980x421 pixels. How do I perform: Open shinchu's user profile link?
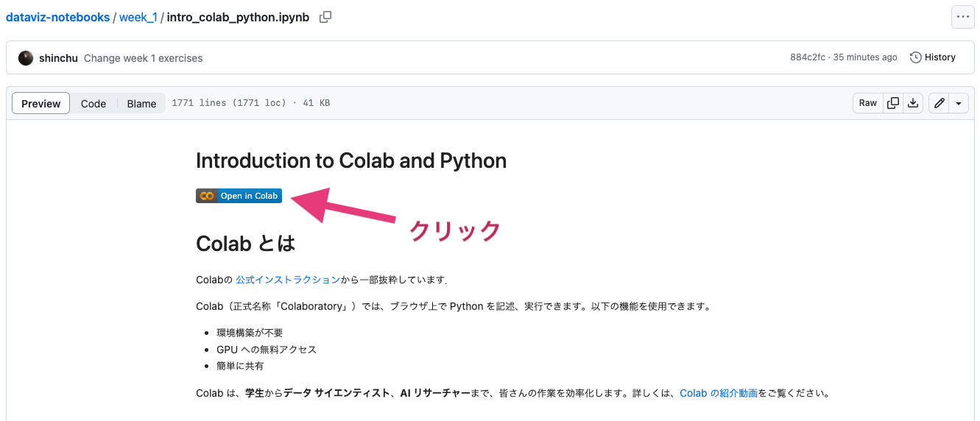pyautogui.click(x=59, y=58)
